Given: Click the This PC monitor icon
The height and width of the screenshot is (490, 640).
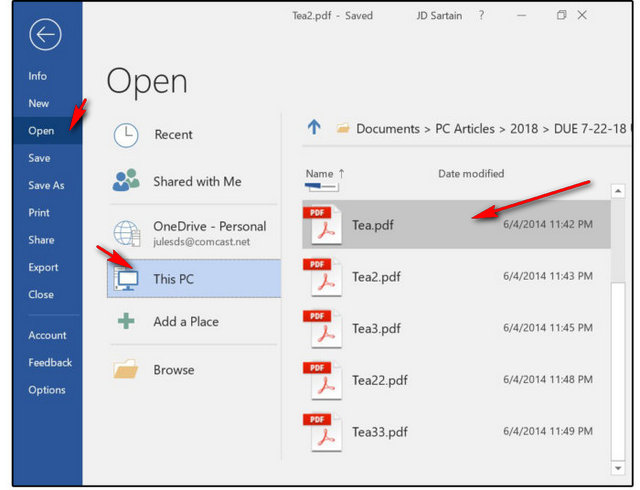Looking at the screenshot, I should (127, 279).
